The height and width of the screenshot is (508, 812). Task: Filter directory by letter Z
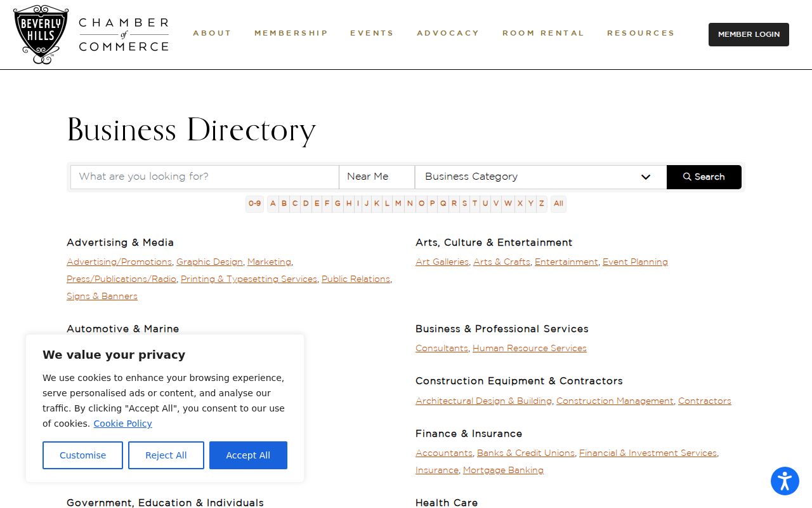coord(541,204)
